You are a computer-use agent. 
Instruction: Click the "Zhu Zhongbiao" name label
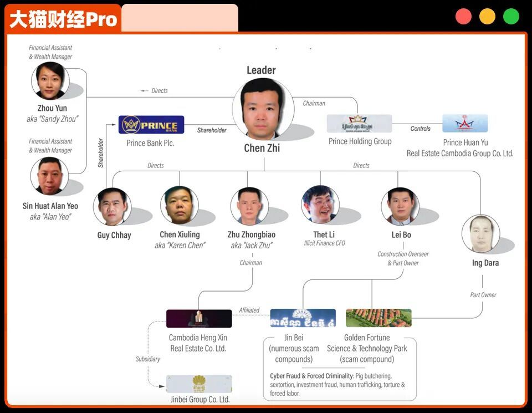coord(252,234)
